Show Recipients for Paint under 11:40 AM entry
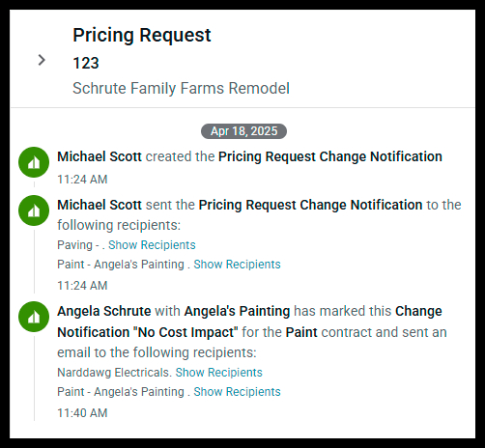This screenshot has width=485, height=448. pyautogui.click(x=237, y=392)
